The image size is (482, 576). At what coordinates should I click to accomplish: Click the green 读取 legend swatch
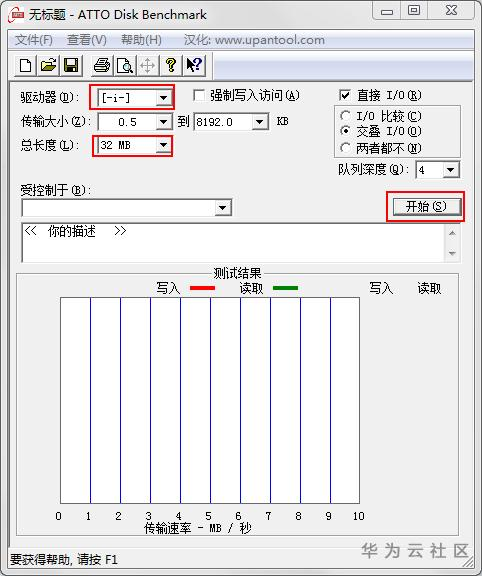click(285, 288)
